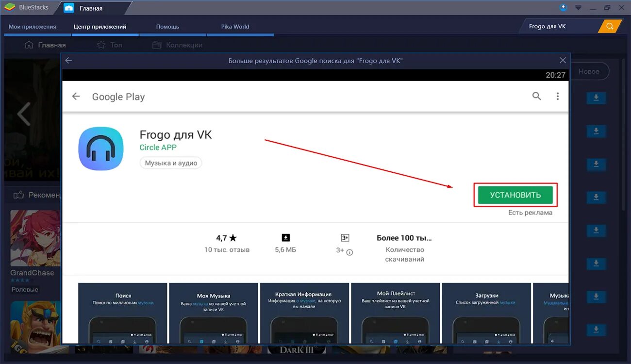Open the Google Play three-dot menu
Image resolution: width=631 pixels, height=364 pixels.
pos(558,96)
